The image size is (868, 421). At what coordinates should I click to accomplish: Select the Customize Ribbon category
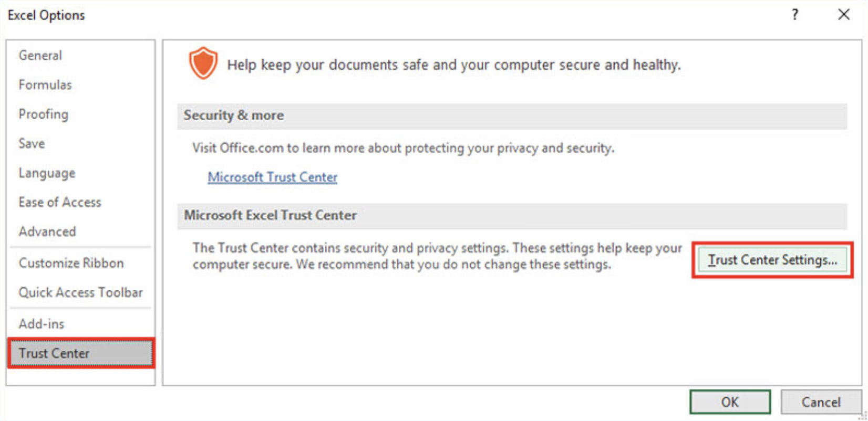71,263
